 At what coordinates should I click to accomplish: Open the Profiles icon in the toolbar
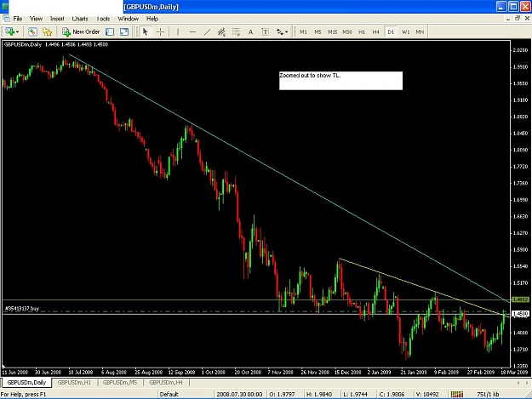click(x=32, y=31)
